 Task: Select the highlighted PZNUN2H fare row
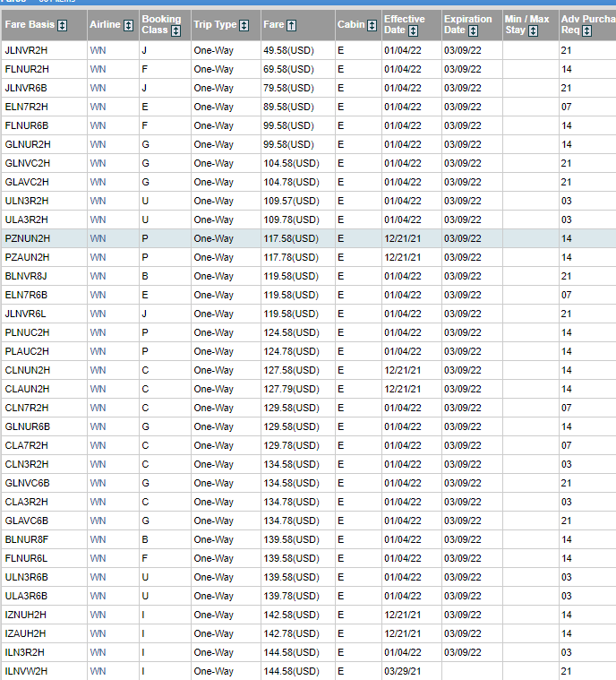(28, 238)
